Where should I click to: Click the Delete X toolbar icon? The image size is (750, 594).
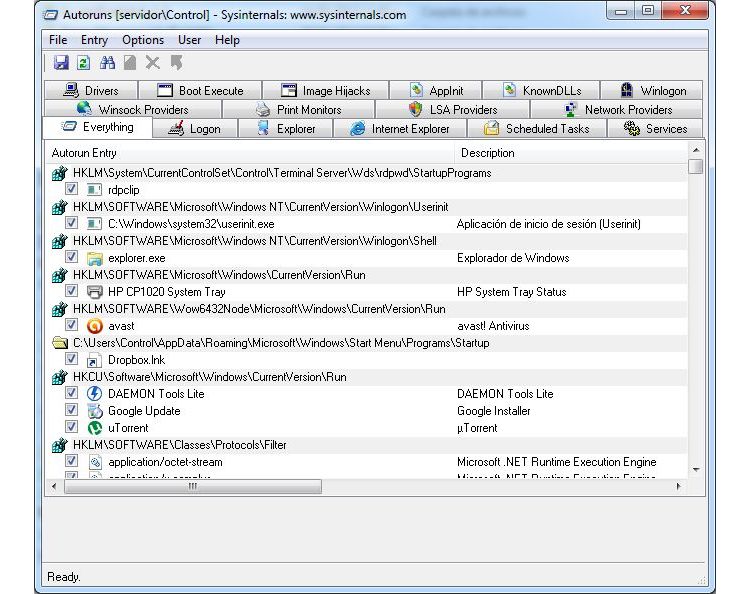click(153, 63)
